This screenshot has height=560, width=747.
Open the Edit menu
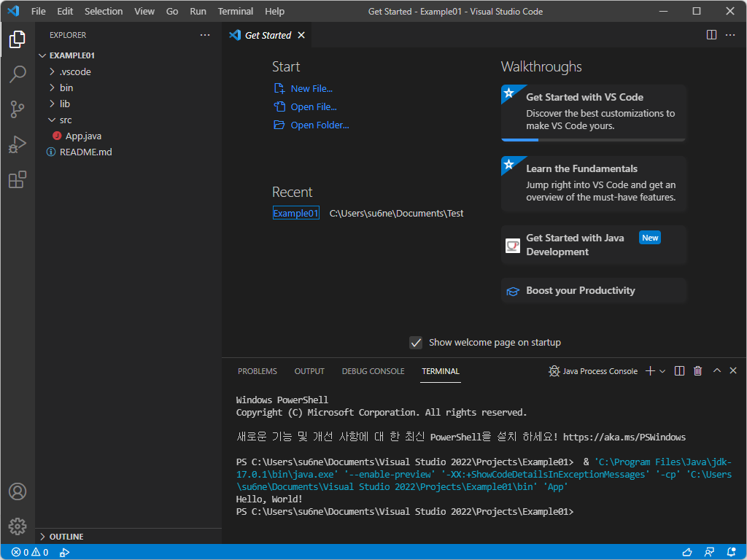65,12
